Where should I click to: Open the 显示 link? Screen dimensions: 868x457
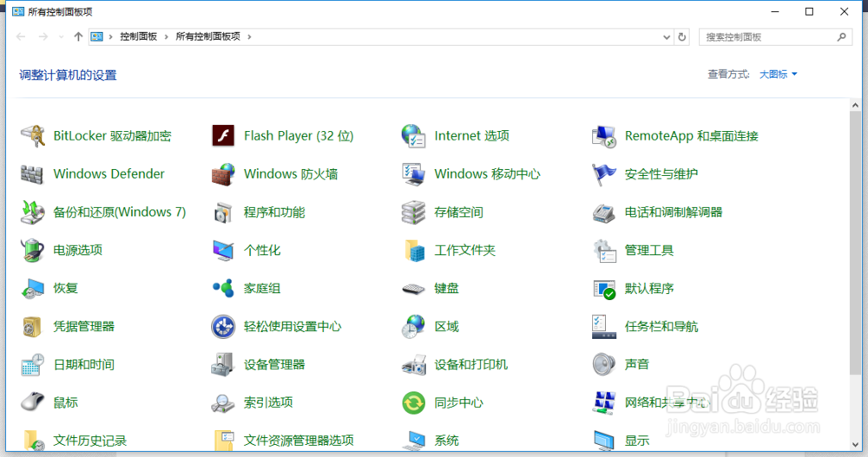coord(636,441)
